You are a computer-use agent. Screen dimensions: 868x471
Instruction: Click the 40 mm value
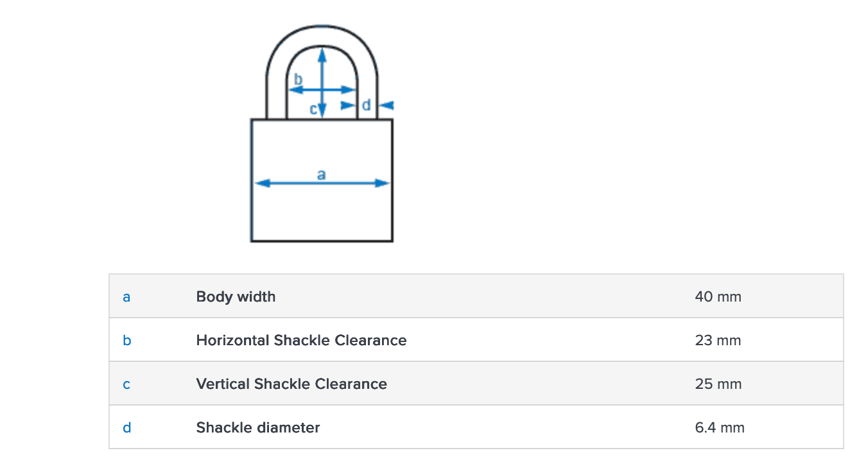point(718,296)
